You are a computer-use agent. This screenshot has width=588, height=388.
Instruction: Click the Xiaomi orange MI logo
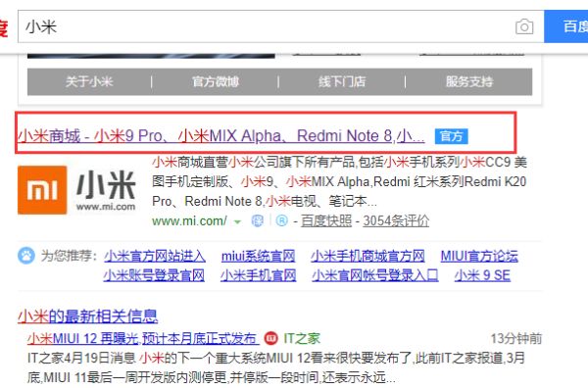(42, 190)
